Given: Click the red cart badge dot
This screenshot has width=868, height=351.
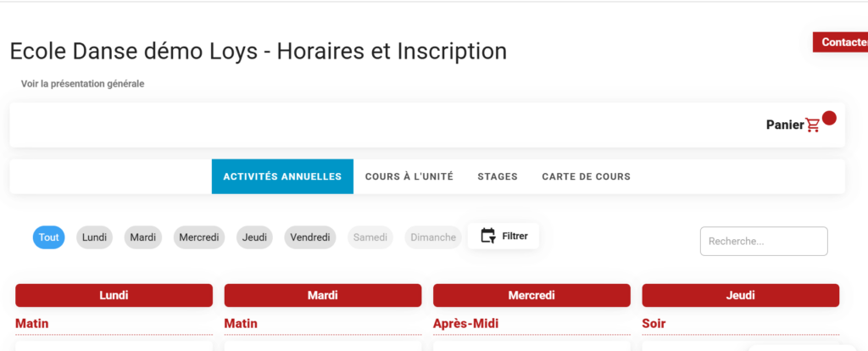Looking at the screenshot, I should point(829,118).
